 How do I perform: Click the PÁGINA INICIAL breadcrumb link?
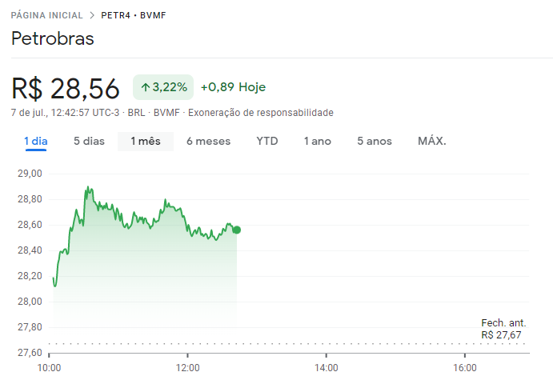(45, 15)
